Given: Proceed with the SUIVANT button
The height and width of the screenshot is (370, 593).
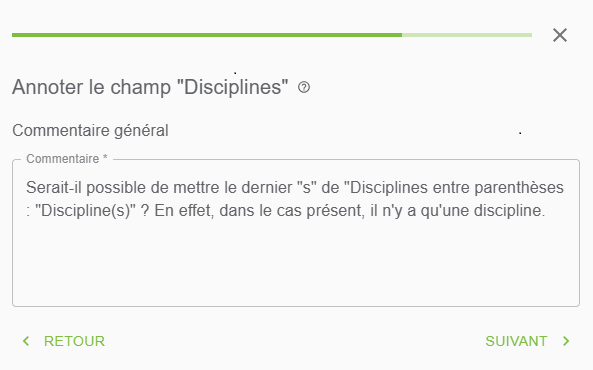Looking at the screenshot, I should tap(528, 341).
